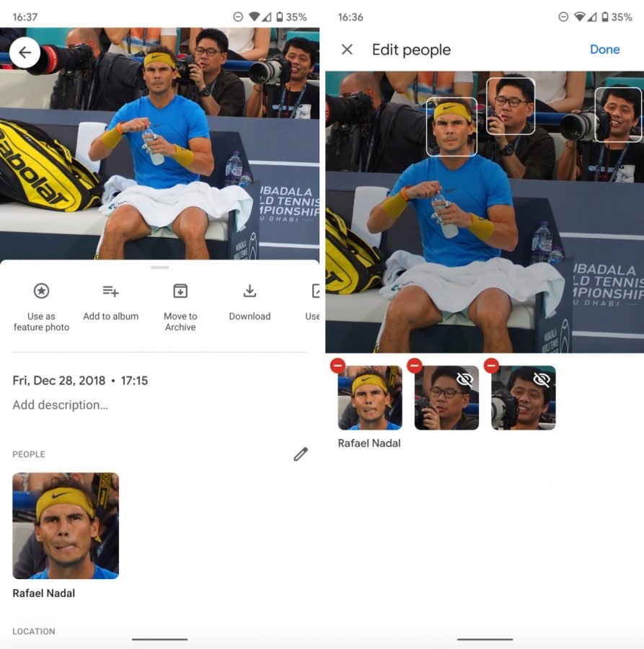644x649 pixels.
Task: Remove the glasses man face with red minus
Action: coord(415,366)
